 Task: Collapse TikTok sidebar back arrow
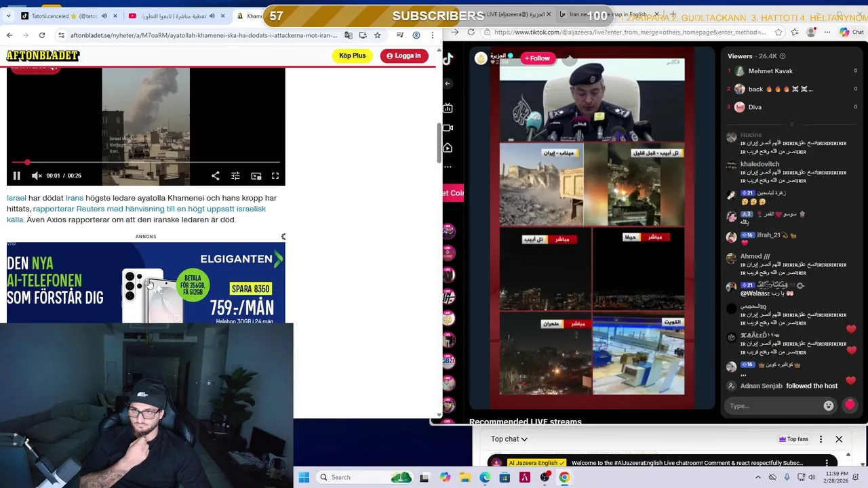(448, 83)
